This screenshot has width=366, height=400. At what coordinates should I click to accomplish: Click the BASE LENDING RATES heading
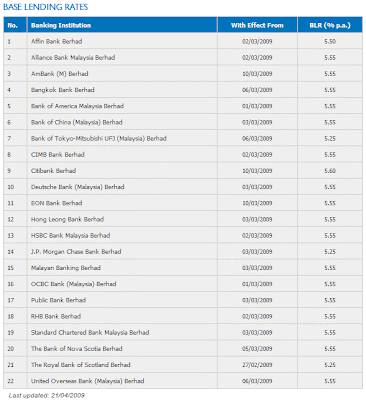click(46, 7)
